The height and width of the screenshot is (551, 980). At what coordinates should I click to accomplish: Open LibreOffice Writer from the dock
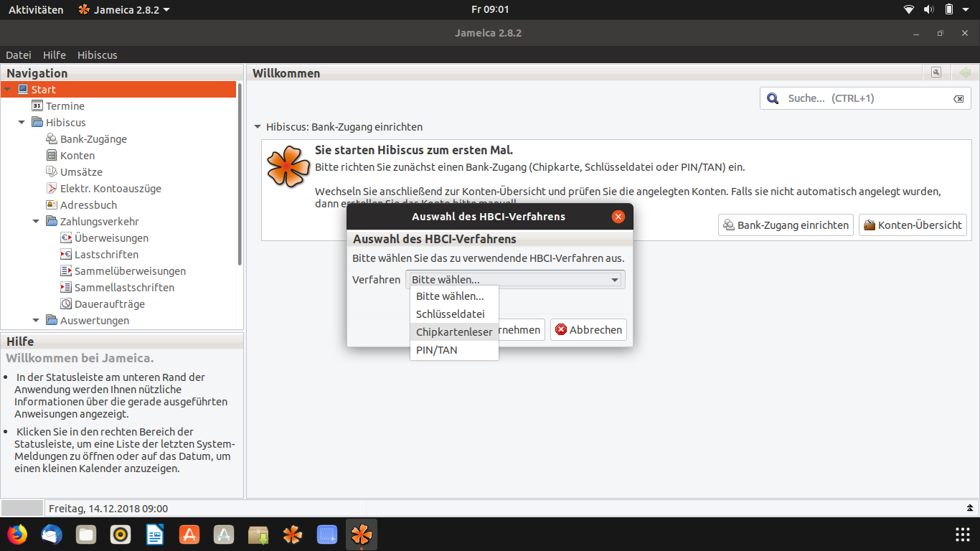point(155,534)
